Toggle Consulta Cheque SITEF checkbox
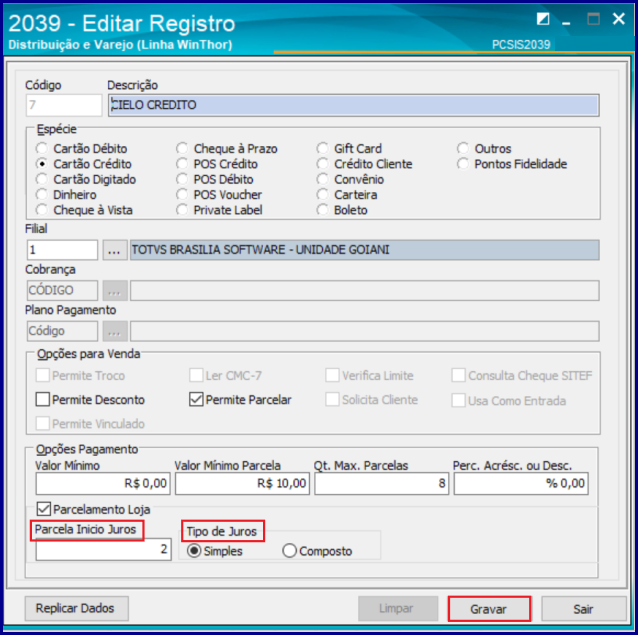 pos(459,375)
